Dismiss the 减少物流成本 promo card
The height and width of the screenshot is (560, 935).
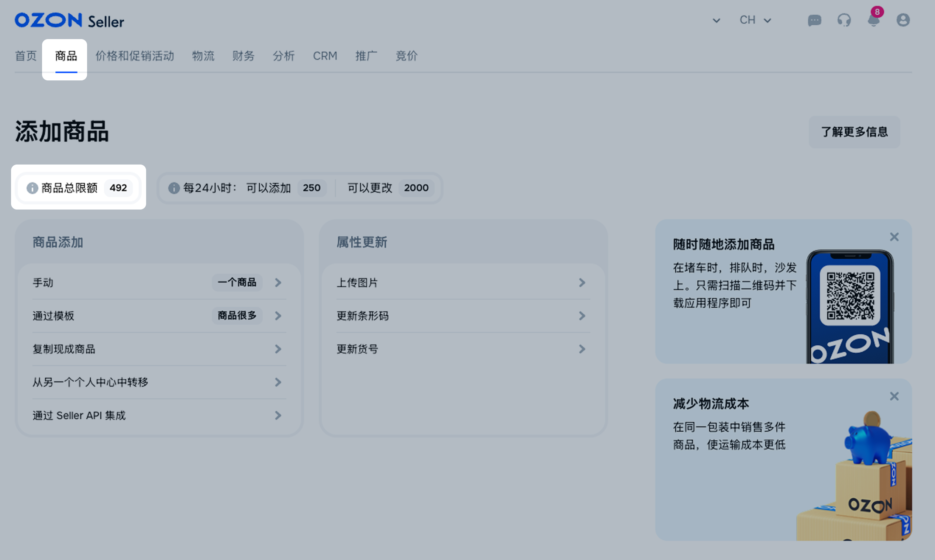[x=894, y=396]
